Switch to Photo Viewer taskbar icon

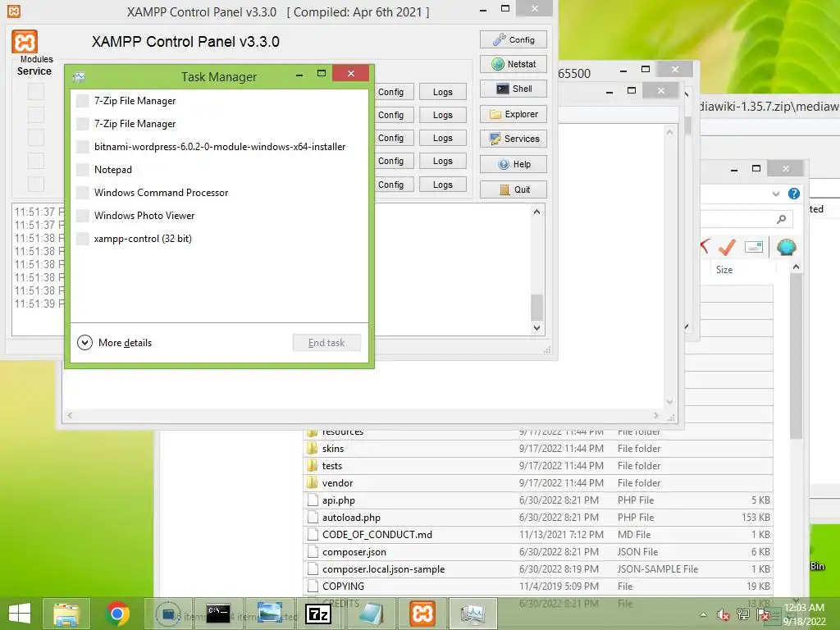(x=269, y=614)
